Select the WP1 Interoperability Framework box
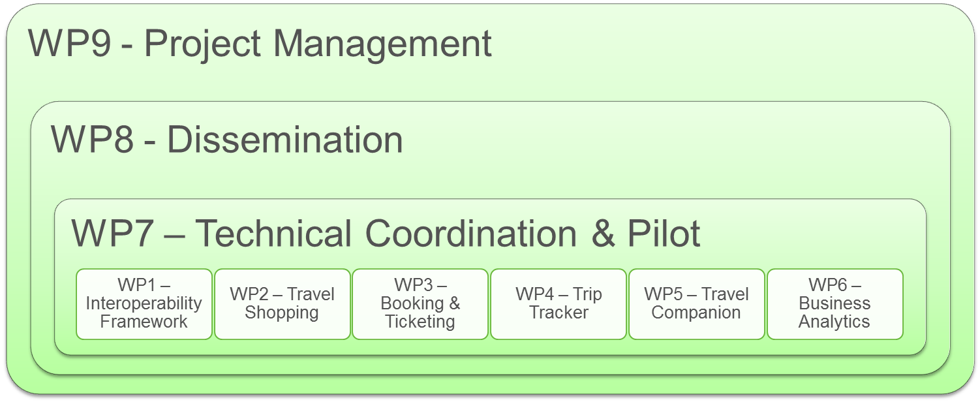This screenshot has width=980, height=402. pyautogui.click(x=144, y=304)
